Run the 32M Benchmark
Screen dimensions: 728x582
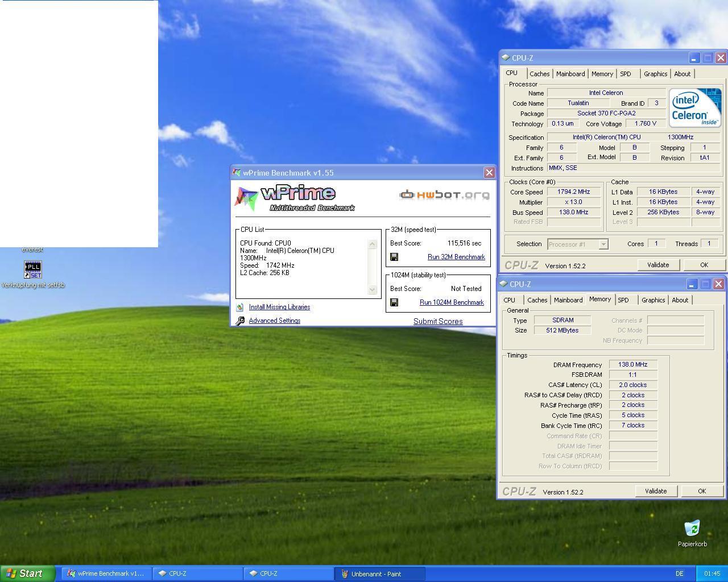(456, 257)
